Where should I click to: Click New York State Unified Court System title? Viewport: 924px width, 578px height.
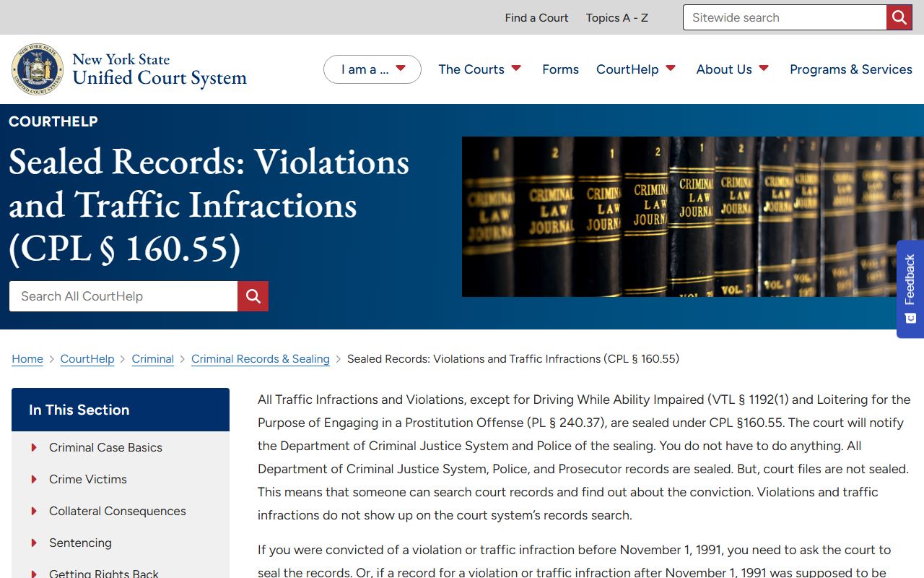pos(160,69)
